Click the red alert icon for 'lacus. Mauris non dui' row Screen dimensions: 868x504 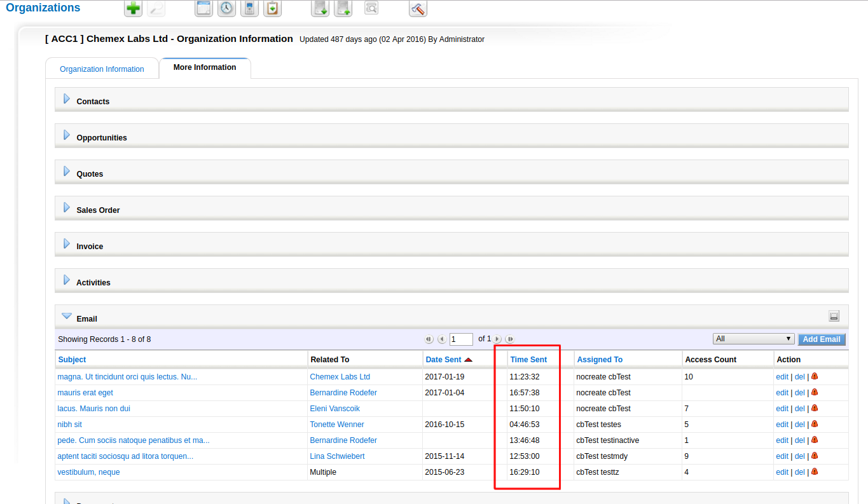815,408
